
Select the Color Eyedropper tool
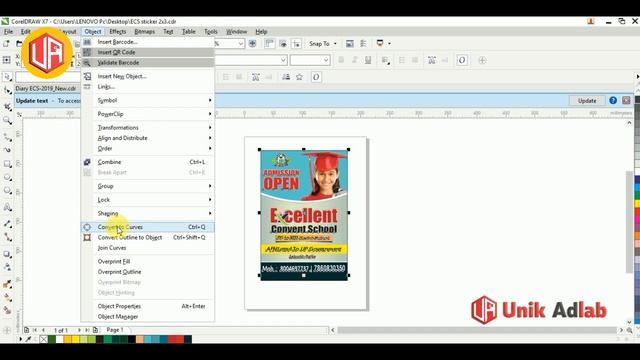(x=7, y=284)
